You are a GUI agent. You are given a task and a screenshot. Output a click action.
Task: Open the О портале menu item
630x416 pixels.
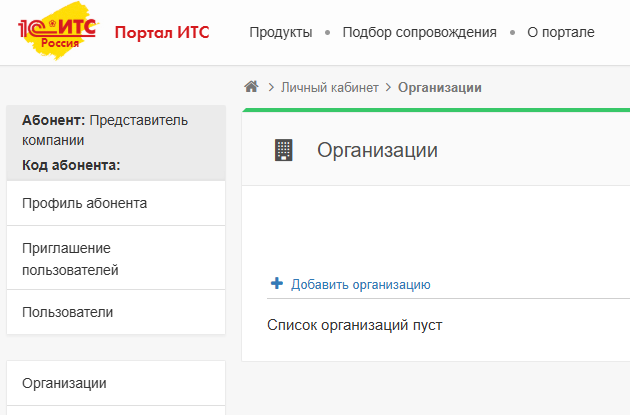pyautogui.click(x=560, y=32)
